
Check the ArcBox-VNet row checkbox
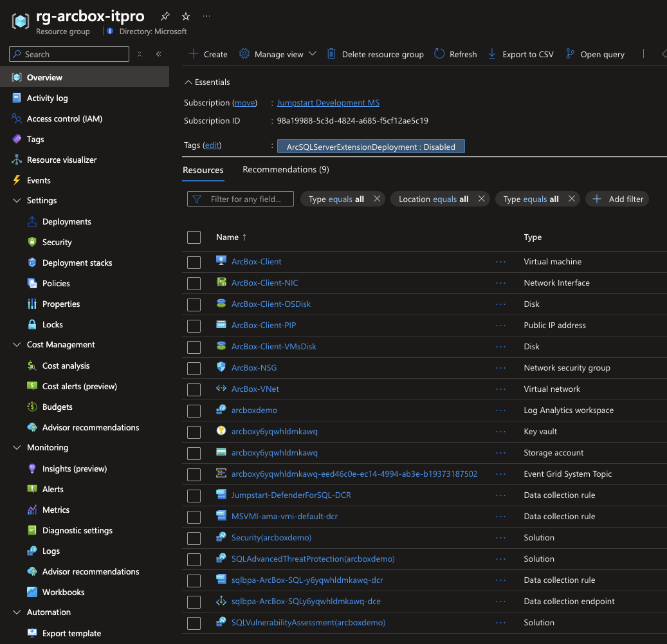(194, 390)
